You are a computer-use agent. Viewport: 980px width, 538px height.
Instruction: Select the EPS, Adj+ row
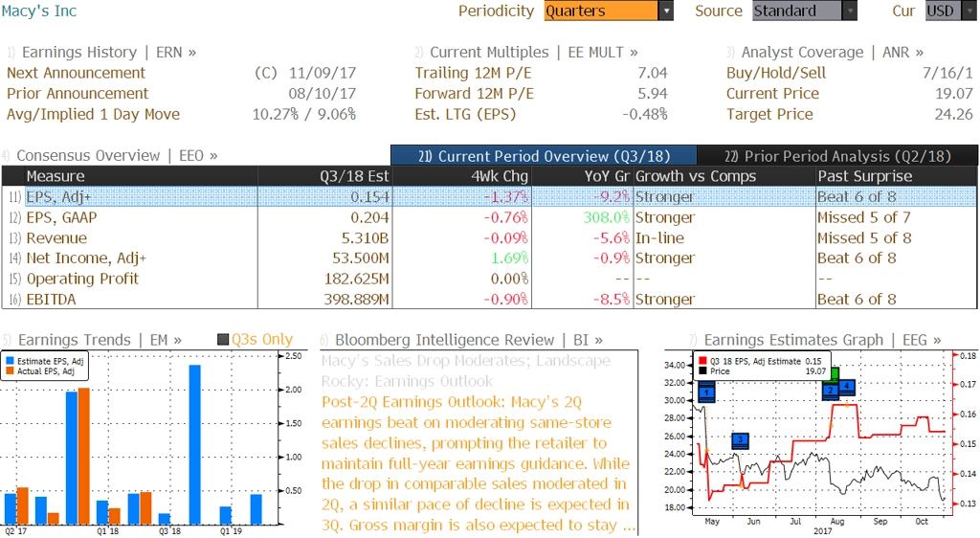(490, 197)
